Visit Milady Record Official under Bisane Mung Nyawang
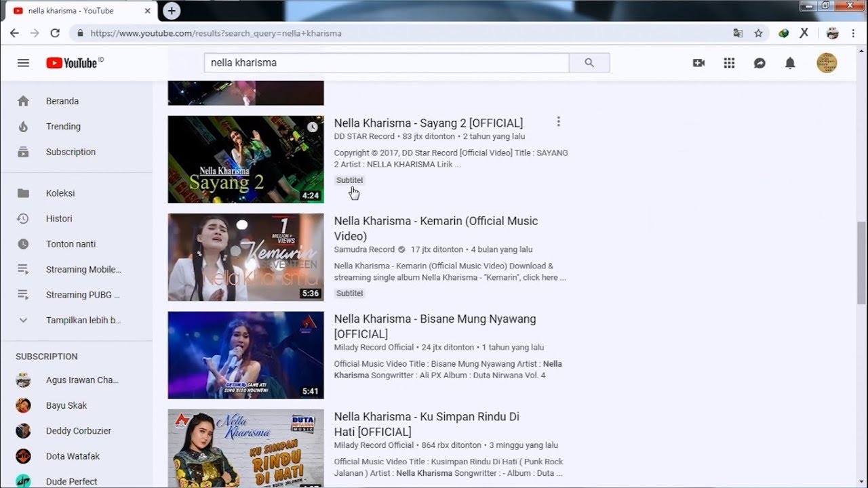Screen dimensions: 868x488 tap(374, 347)
